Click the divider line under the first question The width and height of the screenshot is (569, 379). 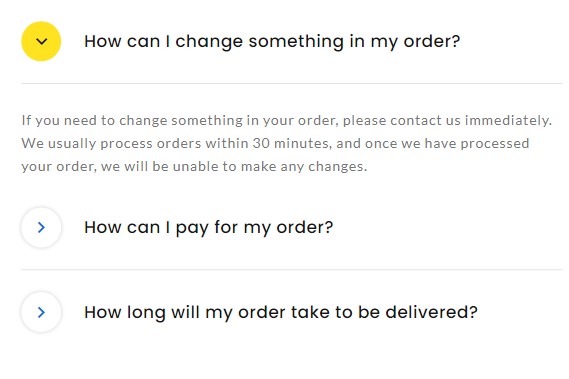click(292, 83)
